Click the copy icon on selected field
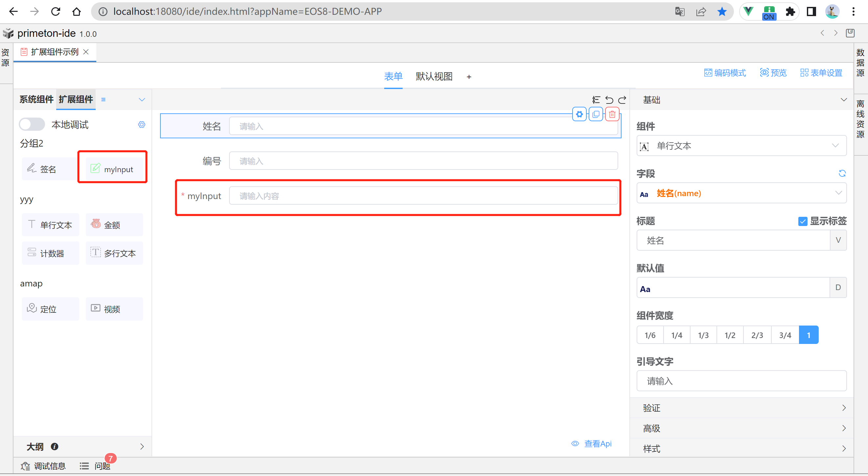 point(596,115)
